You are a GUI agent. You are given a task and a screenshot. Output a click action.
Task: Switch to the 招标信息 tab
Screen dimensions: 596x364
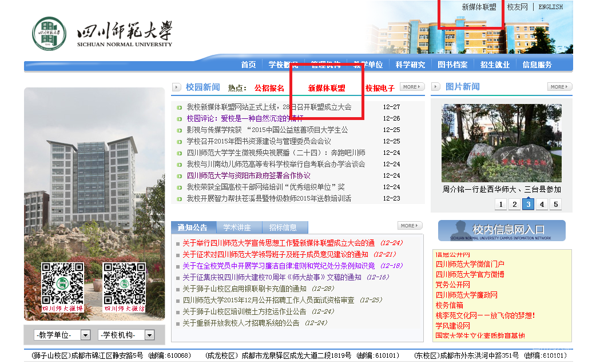point(283,227)
